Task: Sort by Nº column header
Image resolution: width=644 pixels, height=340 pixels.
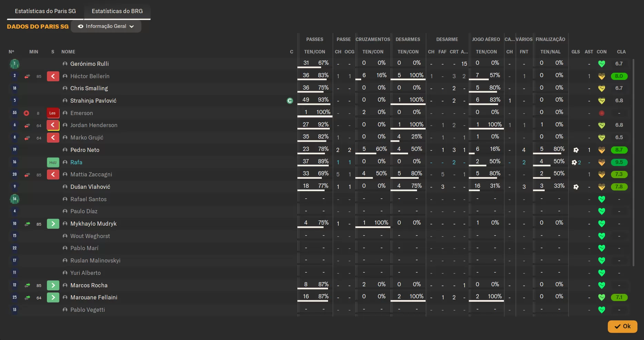Action: pos(11,52)
